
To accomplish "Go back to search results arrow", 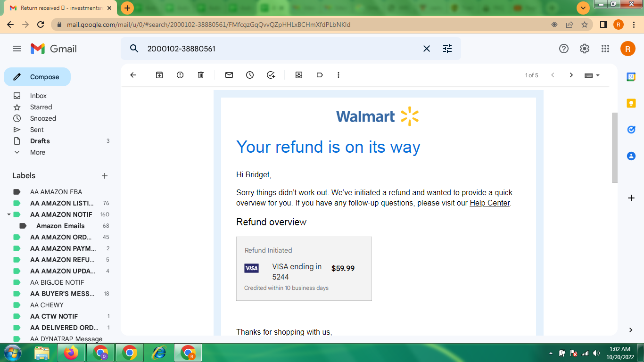I will (133, 75).
